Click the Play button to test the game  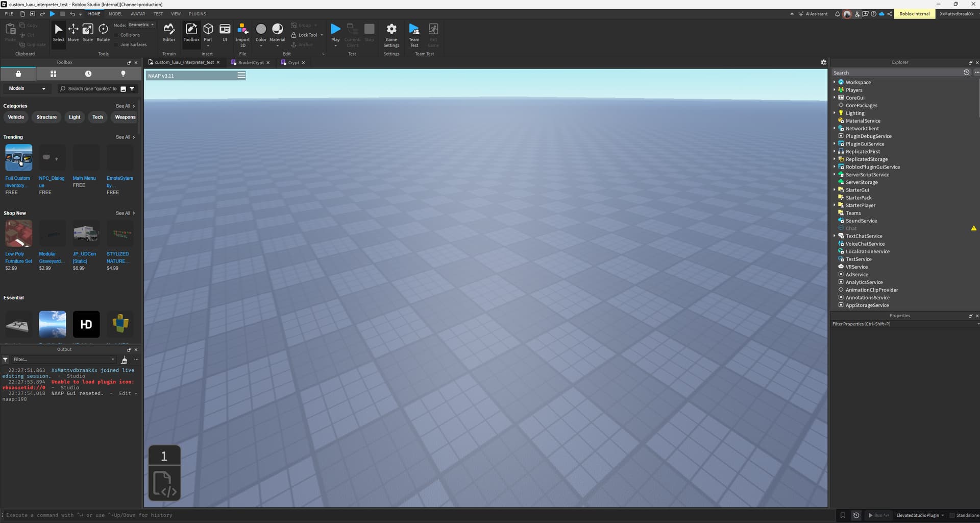[335, 30]
